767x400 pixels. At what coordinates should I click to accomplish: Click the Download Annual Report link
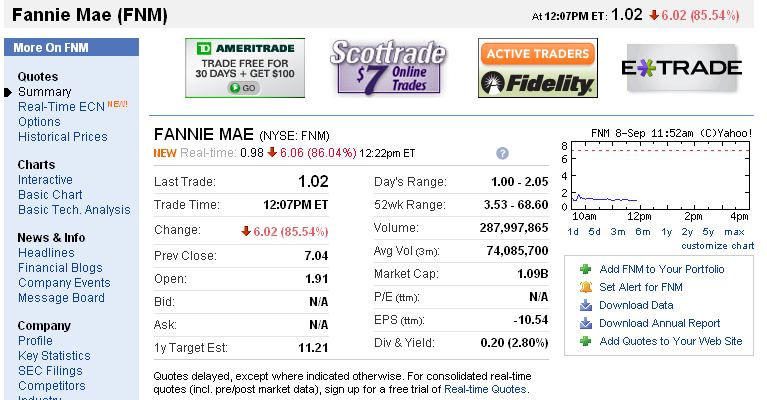tap(660, 323)
